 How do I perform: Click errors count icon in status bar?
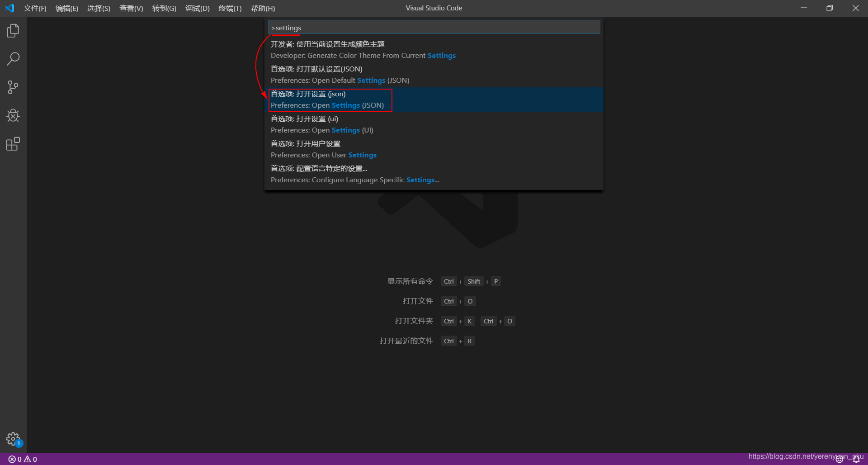[15, 459]
